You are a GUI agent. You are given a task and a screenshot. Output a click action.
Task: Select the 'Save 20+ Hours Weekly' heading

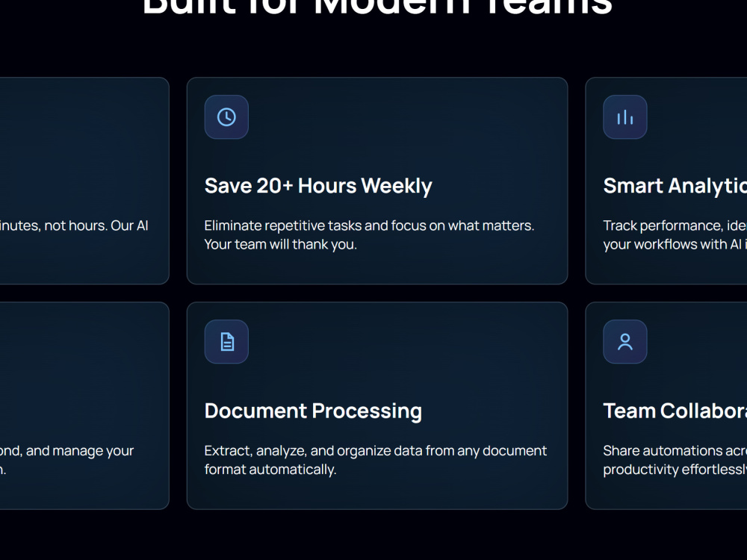click(318, 186)
